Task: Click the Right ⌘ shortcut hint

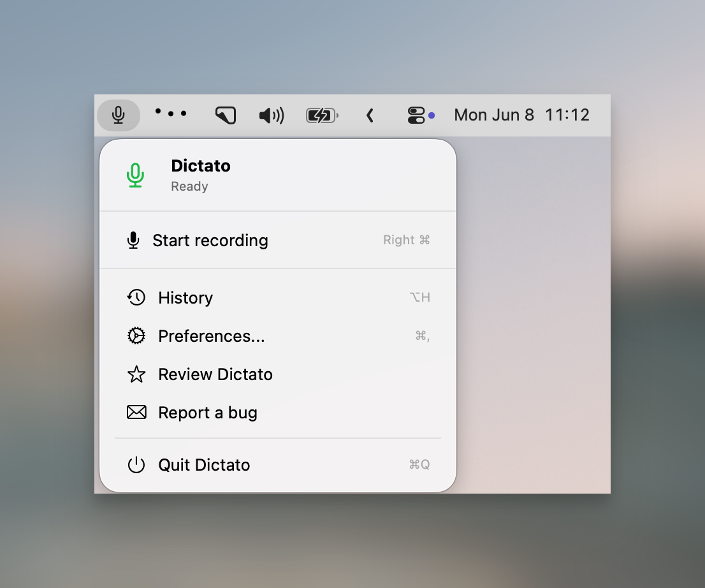Action: click(407, 240)
